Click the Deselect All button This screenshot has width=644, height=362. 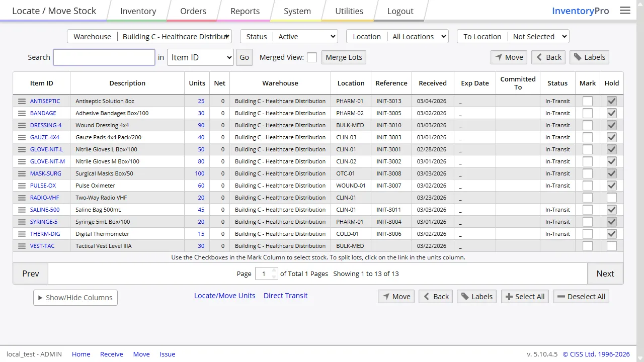pos(581,297)
